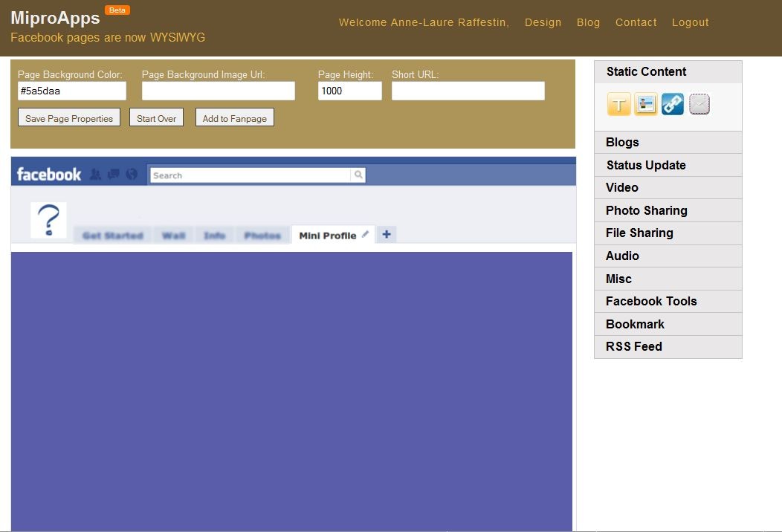Select the Photos tab
Screen dimensions: 782x532
262,236
